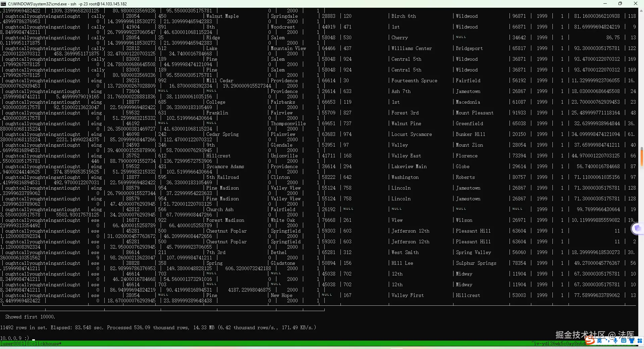
Task: Click the 'Showed first 10000.' message
Action: [x=30, y=317]
